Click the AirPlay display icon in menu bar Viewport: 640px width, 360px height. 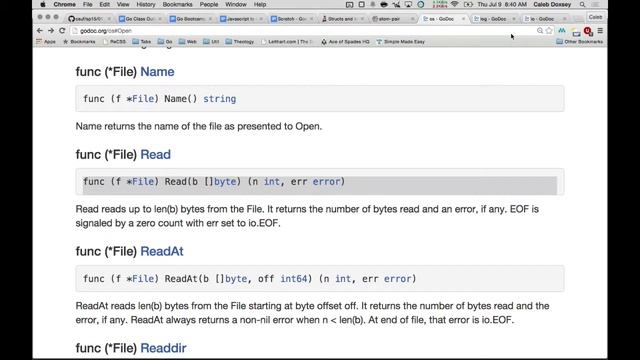(x=408, y=4)
